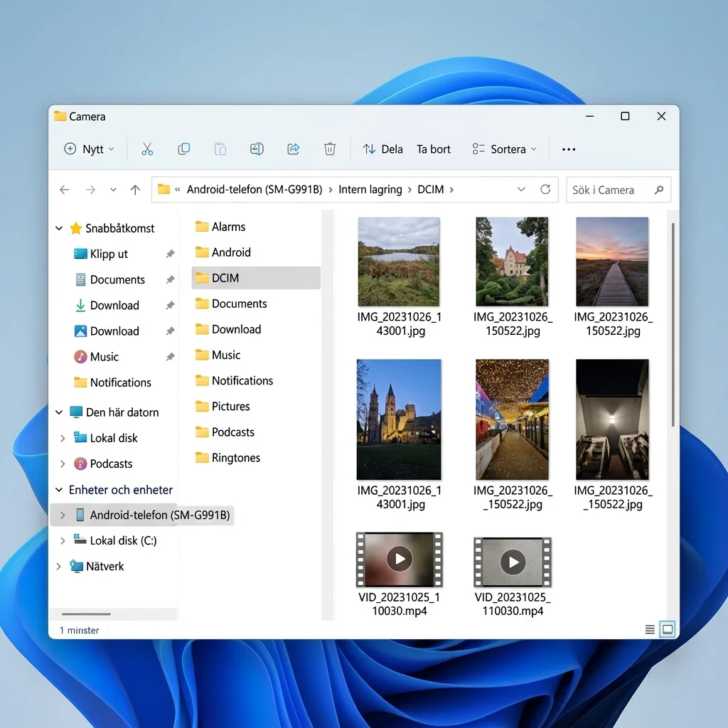Open address bar history dropdown
728x728 pixels.
pyautogui.click(x=521, y=189)
